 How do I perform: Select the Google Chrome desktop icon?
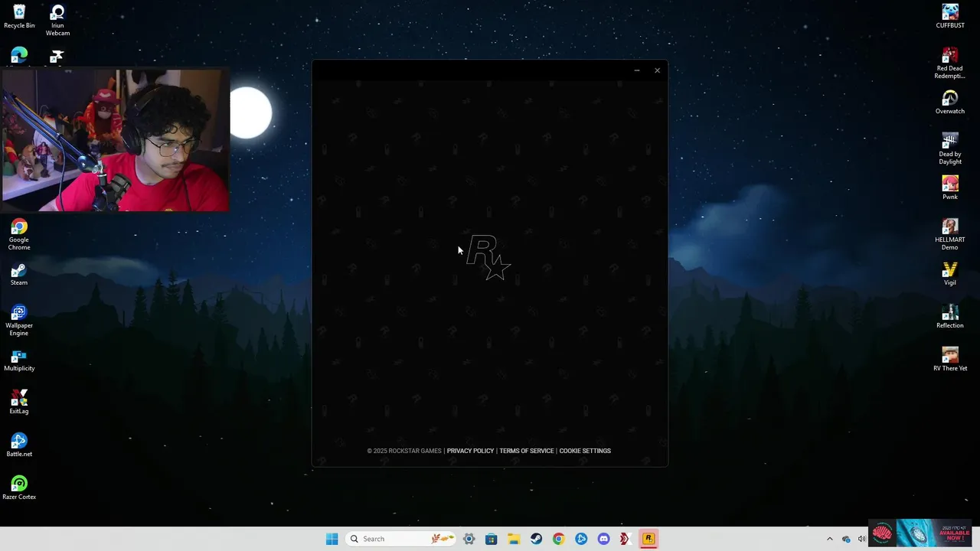coord(19,235)
